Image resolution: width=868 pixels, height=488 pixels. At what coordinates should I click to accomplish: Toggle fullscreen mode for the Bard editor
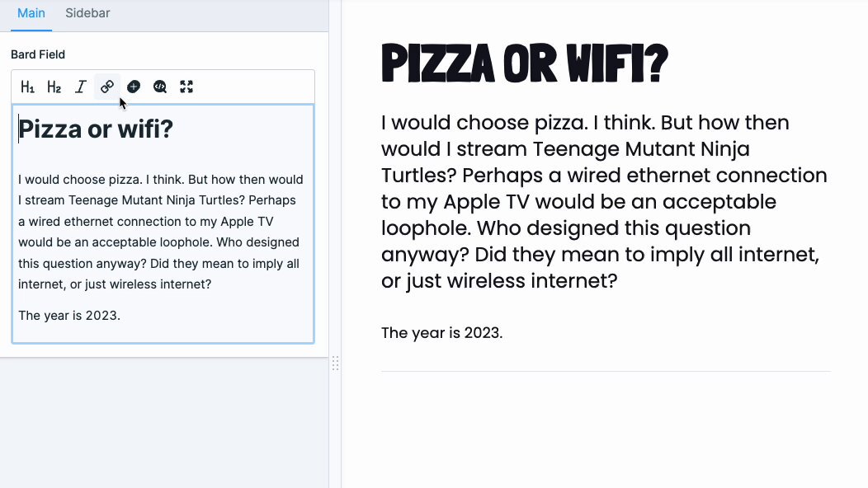coord(186,87)
